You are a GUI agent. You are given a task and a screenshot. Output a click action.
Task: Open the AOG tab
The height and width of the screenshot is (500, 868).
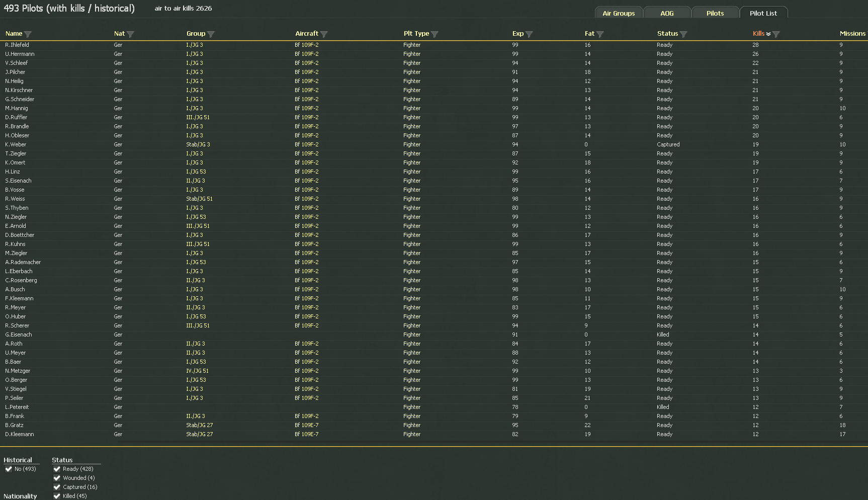click(667, 13)
